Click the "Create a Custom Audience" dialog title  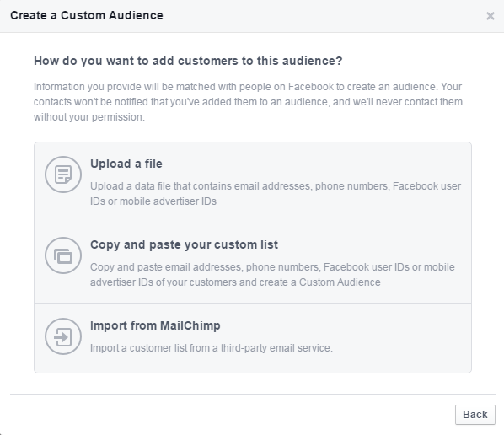point(87,15)
